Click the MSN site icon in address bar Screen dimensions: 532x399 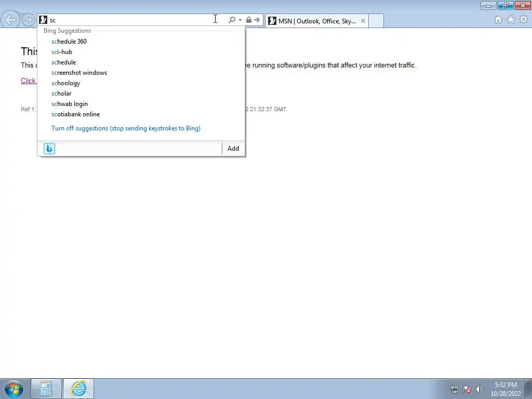click(43, 20)
